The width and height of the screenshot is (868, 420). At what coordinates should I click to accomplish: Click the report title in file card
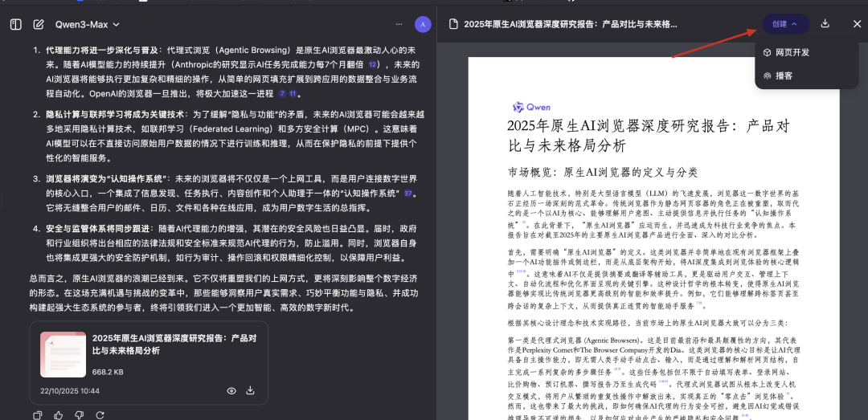(x=174, y=345)
